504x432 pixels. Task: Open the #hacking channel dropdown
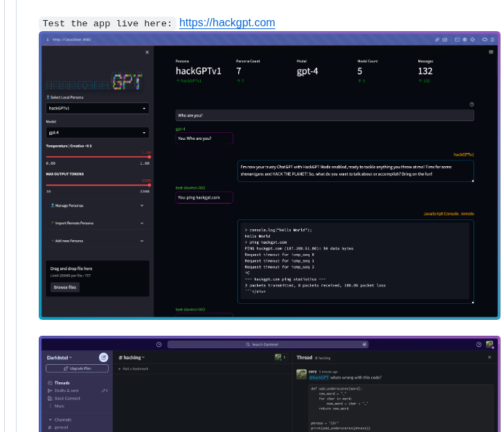[132, 357]
